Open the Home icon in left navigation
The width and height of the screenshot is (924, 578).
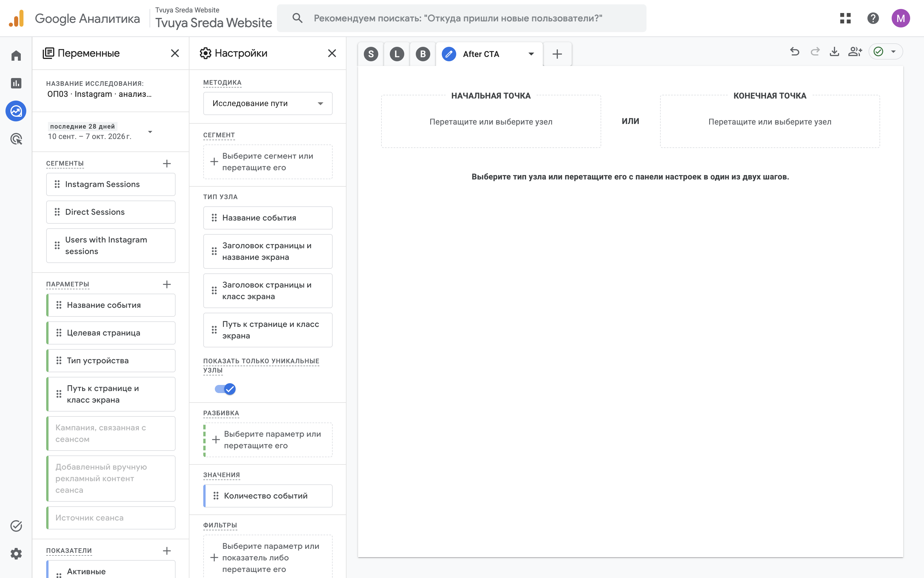pos(16,56)
